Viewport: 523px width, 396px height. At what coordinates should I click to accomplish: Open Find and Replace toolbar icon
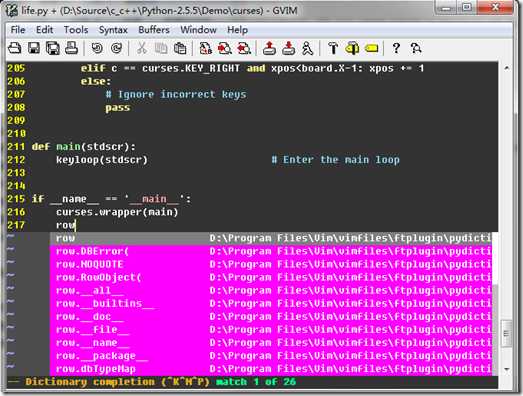coord(206,48)
